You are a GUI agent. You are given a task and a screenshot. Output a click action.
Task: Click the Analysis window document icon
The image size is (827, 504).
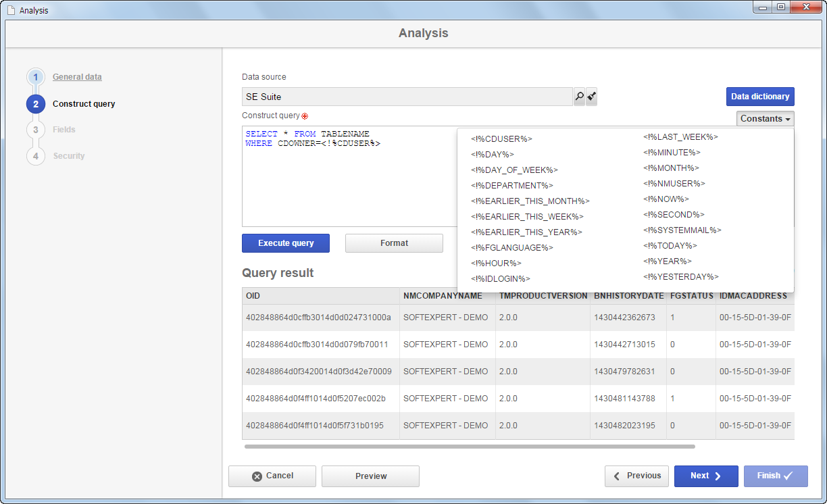[x=10, y=10]
